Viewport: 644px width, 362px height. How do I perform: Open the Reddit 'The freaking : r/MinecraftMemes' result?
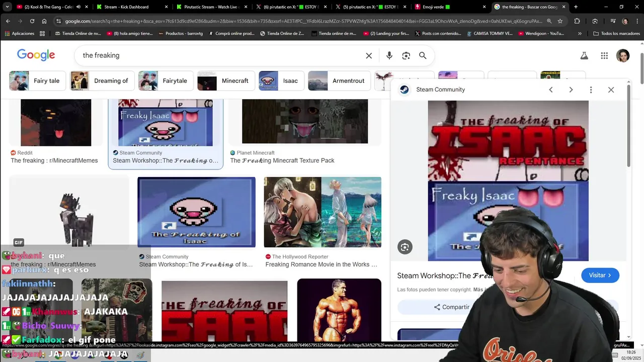tap(54, 160)
